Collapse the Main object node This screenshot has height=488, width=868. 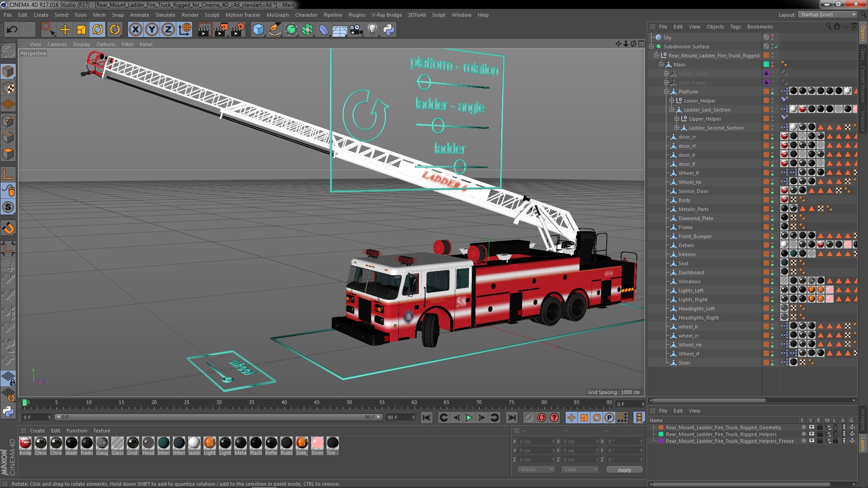coord(661,65)
